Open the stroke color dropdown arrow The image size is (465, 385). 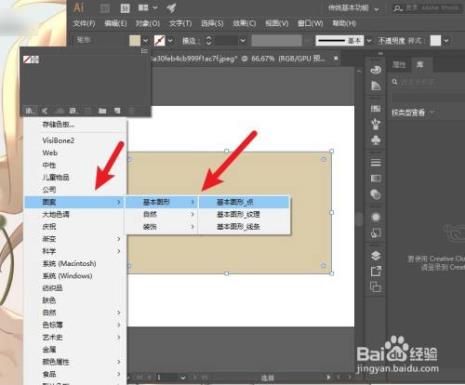click(170, 41)
